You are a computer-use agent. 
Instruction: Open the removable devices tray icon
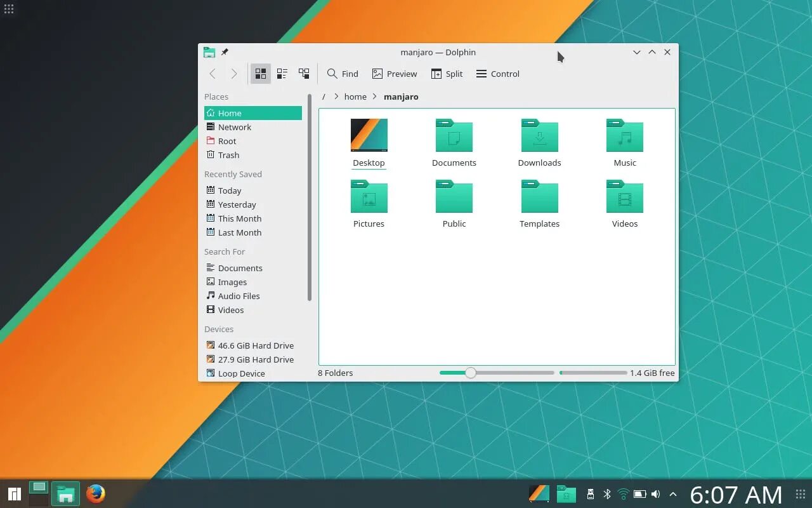(591, 494)
